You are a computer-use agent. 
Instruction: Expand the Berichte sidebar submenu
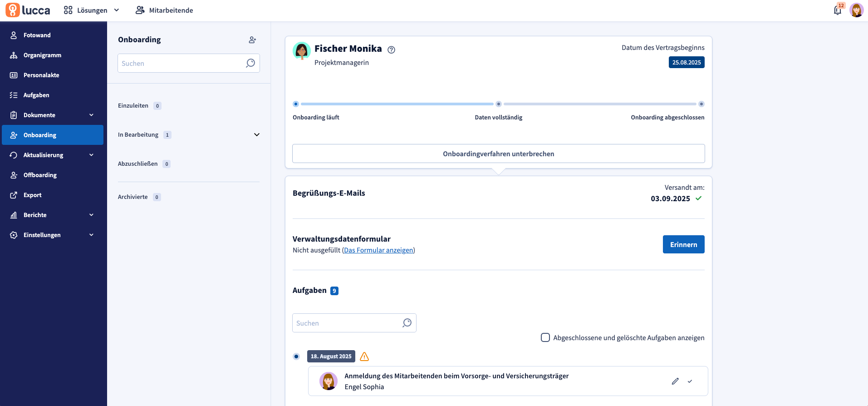91,215
